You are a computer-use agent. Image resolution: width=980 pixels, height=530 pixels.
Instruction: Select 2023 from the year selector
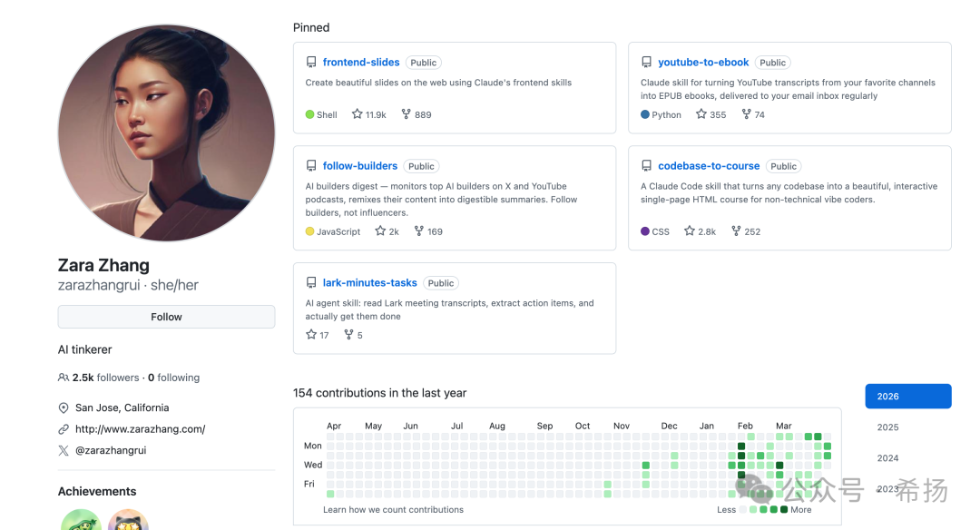coord(887,488)
